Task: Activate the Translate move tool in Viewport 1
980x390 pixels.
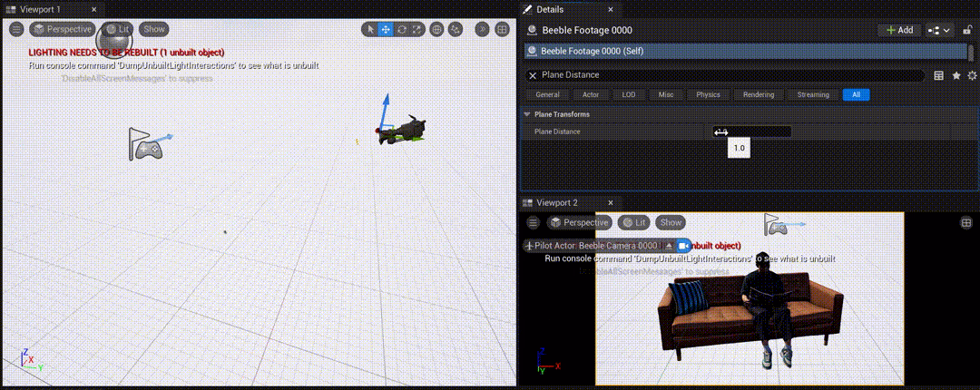Action: (386, 29)
